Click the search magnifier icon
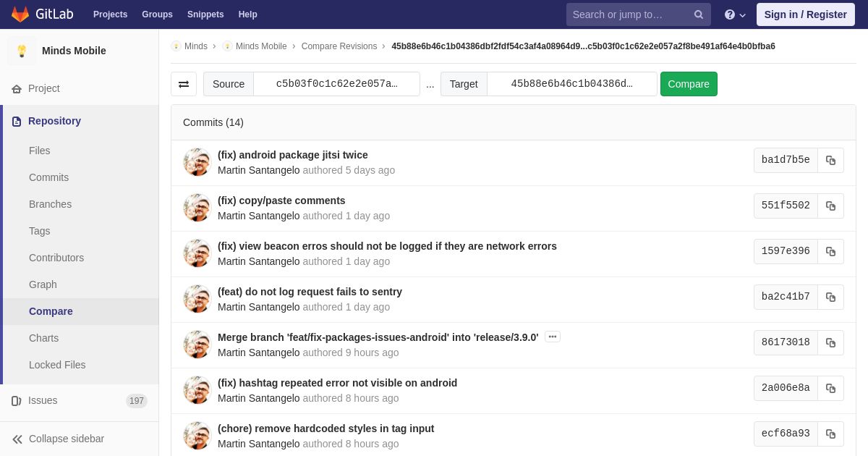This screenshot has height=456, width=868. [698, 14]
